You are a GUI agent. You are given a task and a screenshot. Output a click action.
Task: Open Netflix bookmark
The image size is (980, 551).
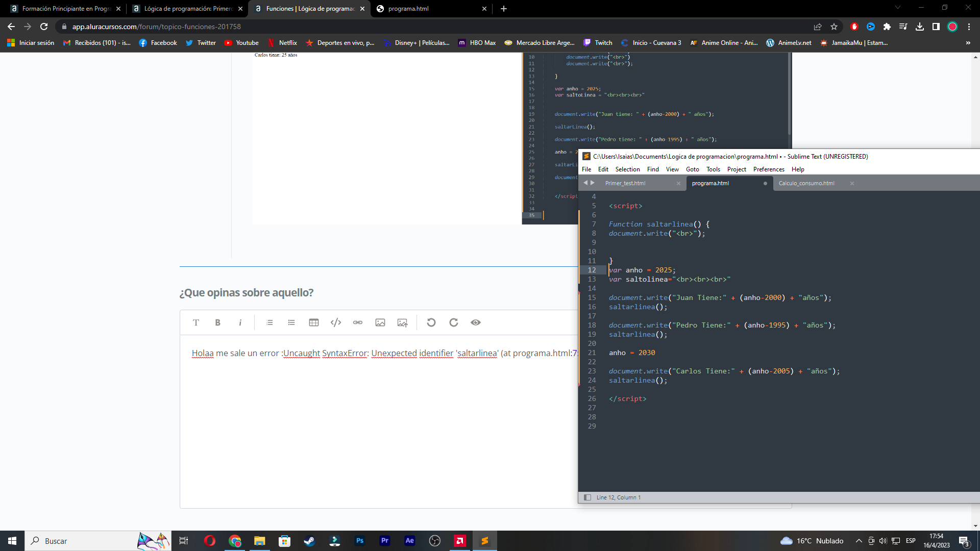282,43
